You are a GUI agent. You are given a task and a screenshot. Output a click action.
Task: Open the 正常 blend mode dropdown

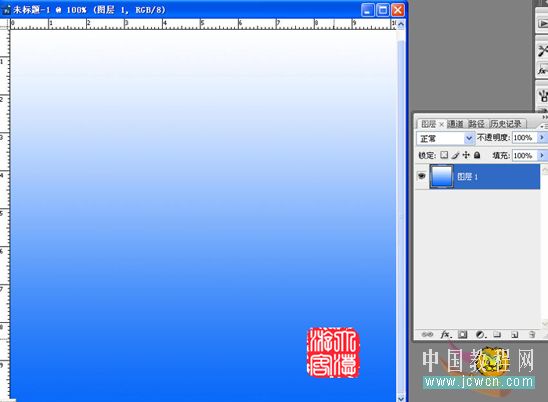coord(445,138)
